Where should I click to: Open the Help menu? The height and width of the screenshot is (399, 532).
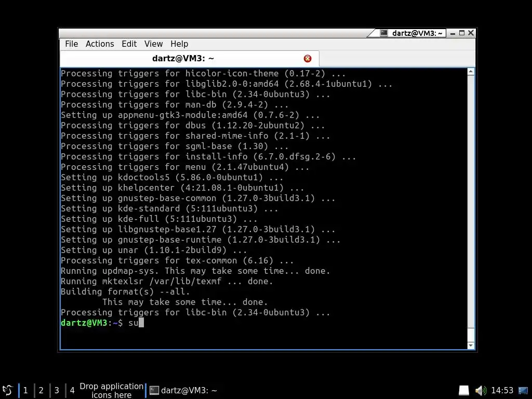pyautogui.click(x=179, y=44)
